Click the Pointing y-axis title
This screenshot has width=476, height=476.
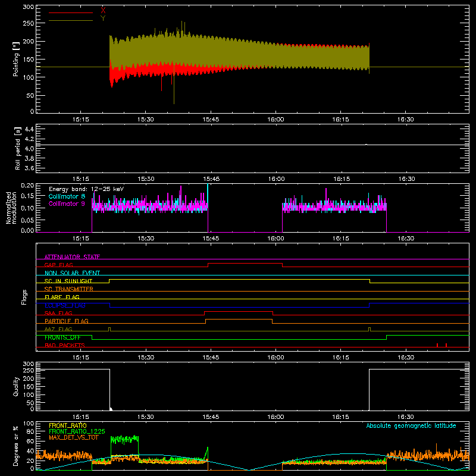tap(16, 59)
